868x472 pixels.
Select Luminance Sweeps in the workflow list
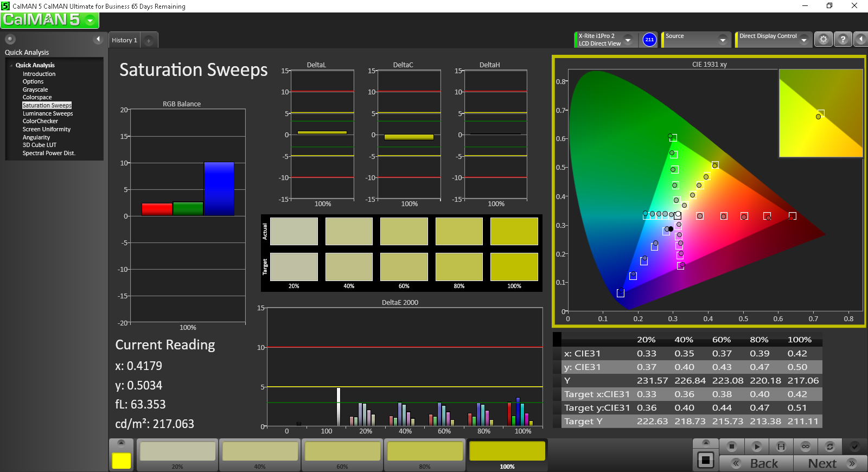click(48, 113)
